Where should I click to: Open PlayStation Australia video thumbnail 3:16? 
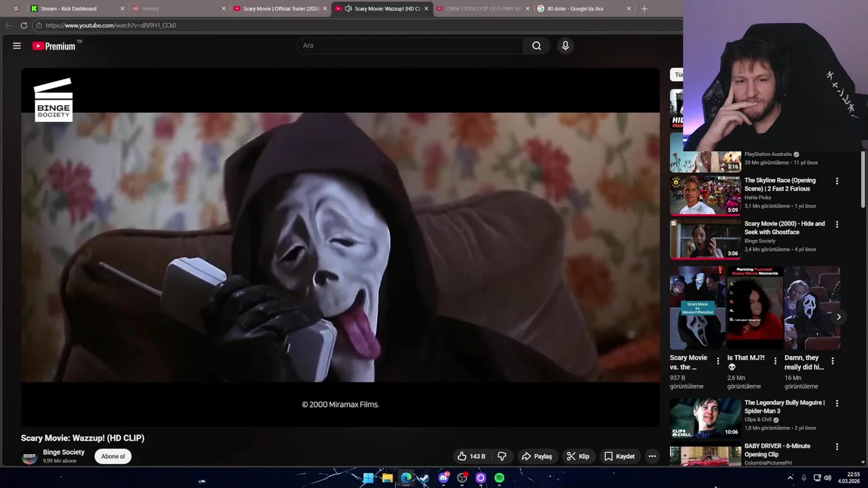click(x=705, y=161)
